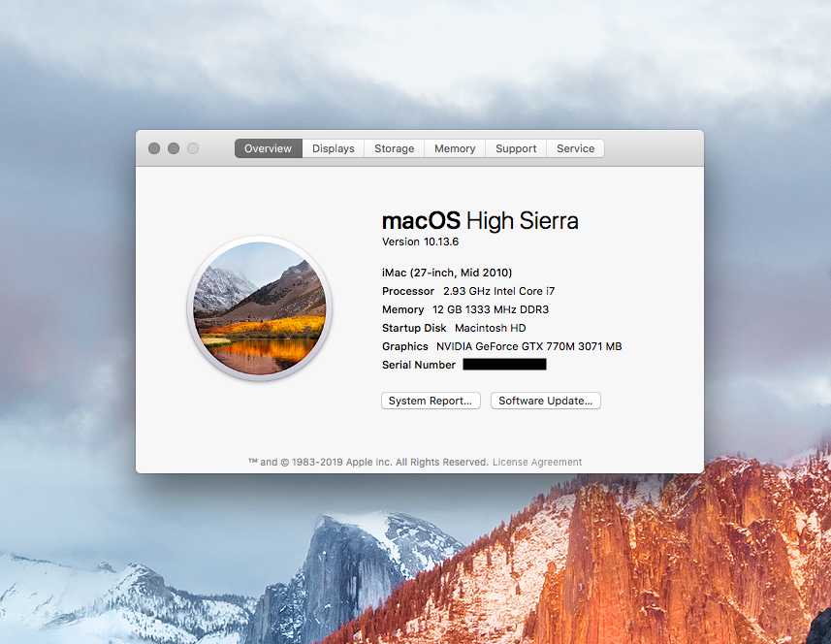This screenshot has width=831, height=644.
Task: Click the Software Update... button
Action: point(545,401)
